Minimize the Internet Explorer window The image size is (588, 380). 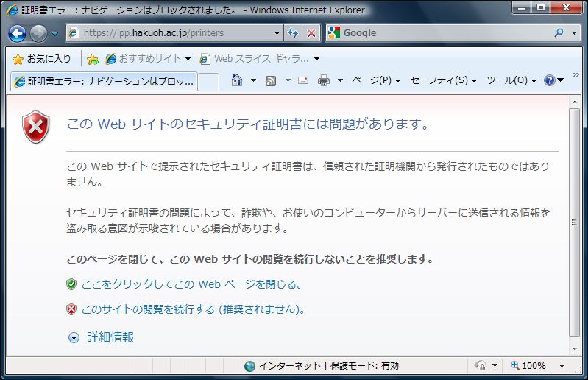[522, 7]
